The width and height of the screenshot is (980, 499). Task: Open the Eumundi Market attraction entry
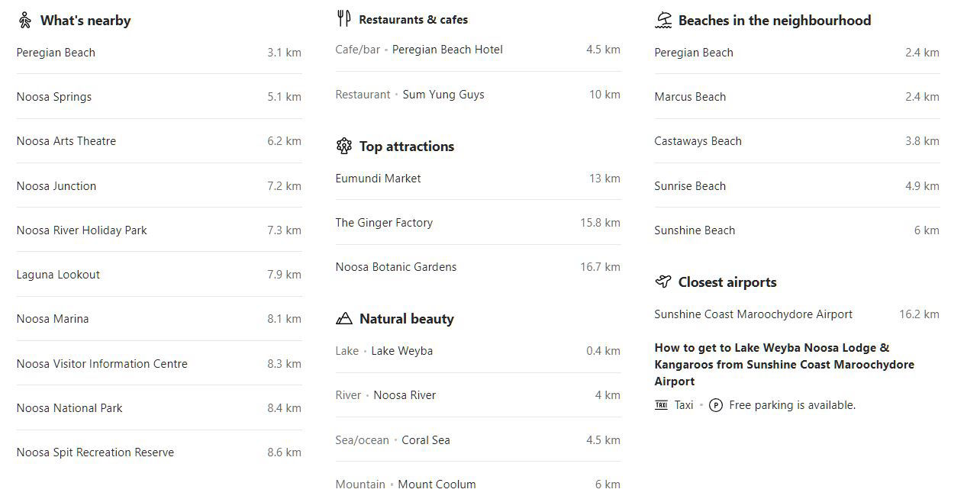click(378, 179)
